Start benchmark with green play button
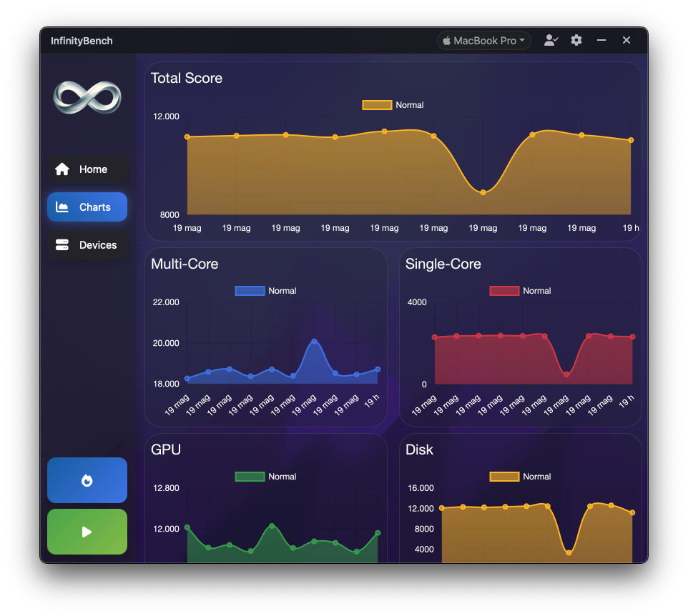 coord(87,532)
